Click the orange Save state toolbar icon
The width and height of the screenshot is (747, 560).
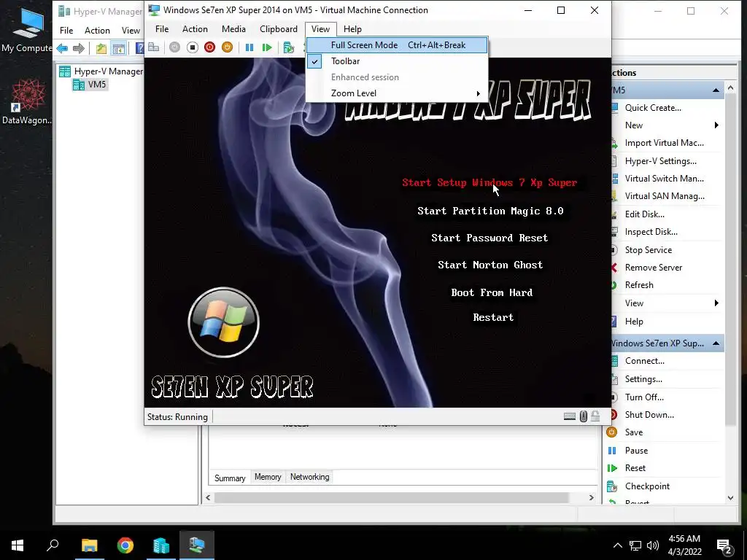pyautogui.click(x=228, y=47)
